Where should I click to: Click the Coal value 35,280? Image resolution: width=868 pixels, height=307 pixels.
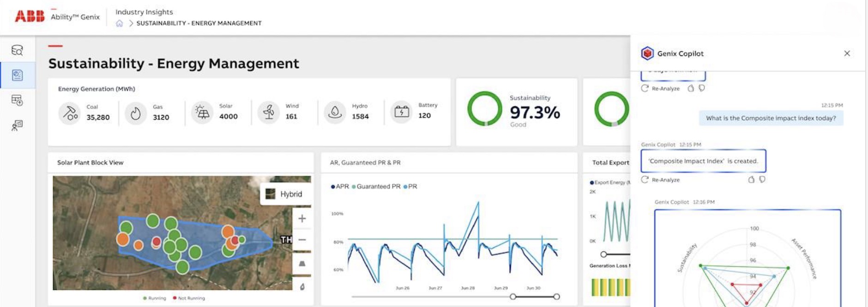[x=98, y=117]
